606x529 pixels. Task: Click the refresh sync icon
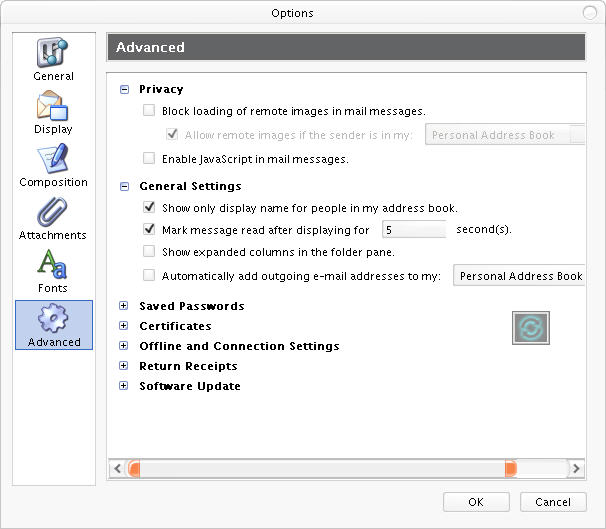pyautogui.click(x=531, y=327)
